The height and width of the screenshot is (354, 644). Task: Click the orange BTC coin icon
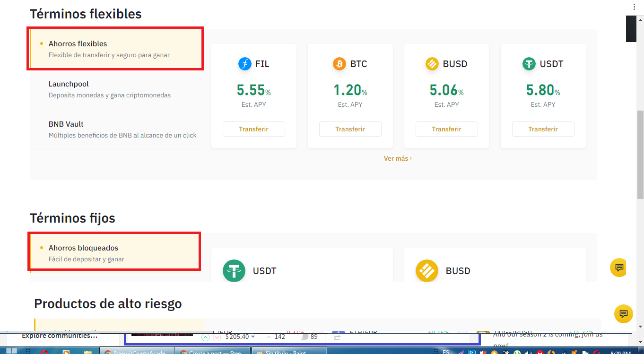click(x=339, y=64)
